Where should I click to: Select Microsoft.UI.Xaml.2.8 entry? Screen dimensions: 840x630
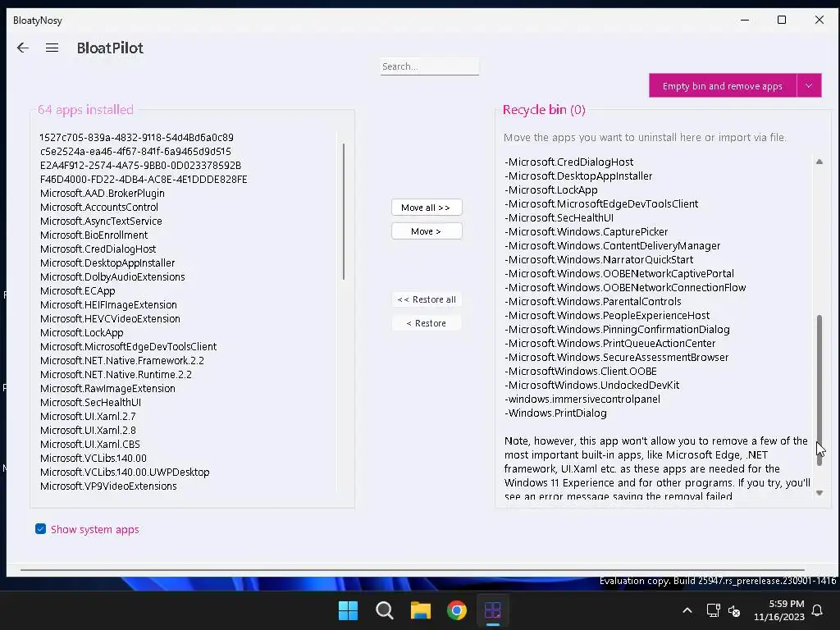88,430
